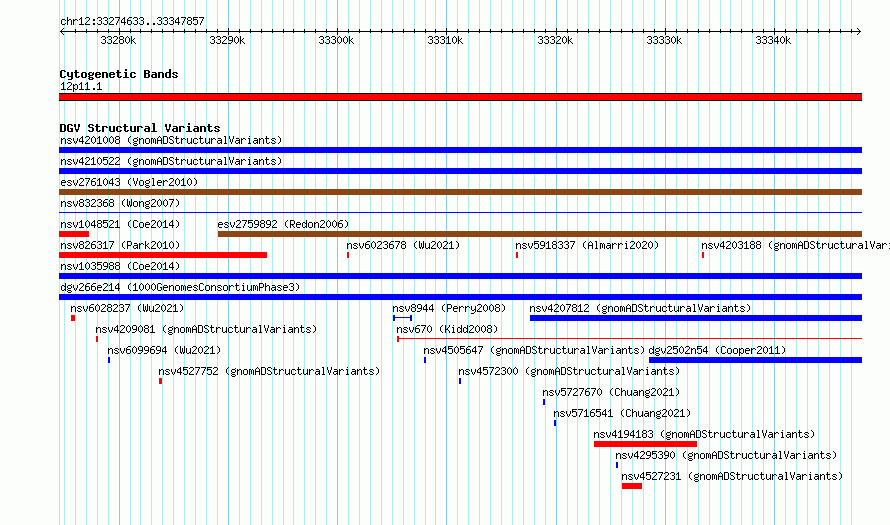Screen dimensions: 890x525
Task: Open the nsv6023678 (Wu2021) label
Action: point(403,245)
